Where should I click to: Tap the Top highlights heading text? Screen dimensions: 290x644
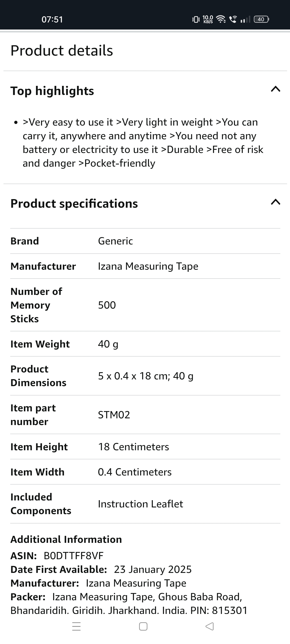tap(52, 91)
